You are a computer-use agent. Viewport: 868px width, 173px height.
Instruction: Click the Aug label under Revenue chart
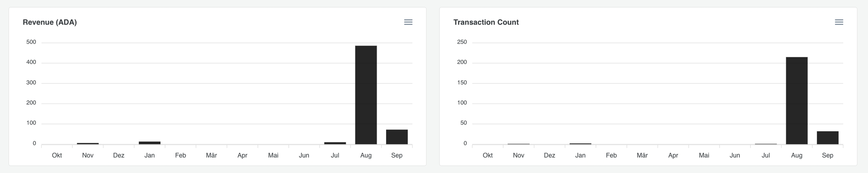[x=366, y=155]
